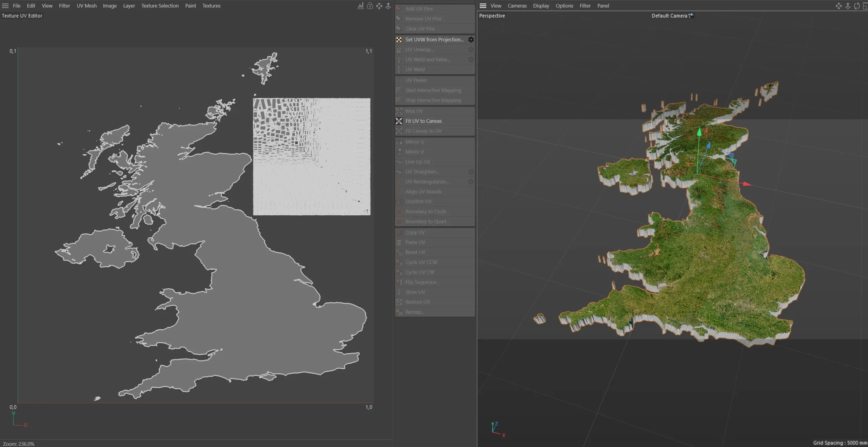
Task: Select the Set UVW from Projection command icon
Action: coord(399,39)
